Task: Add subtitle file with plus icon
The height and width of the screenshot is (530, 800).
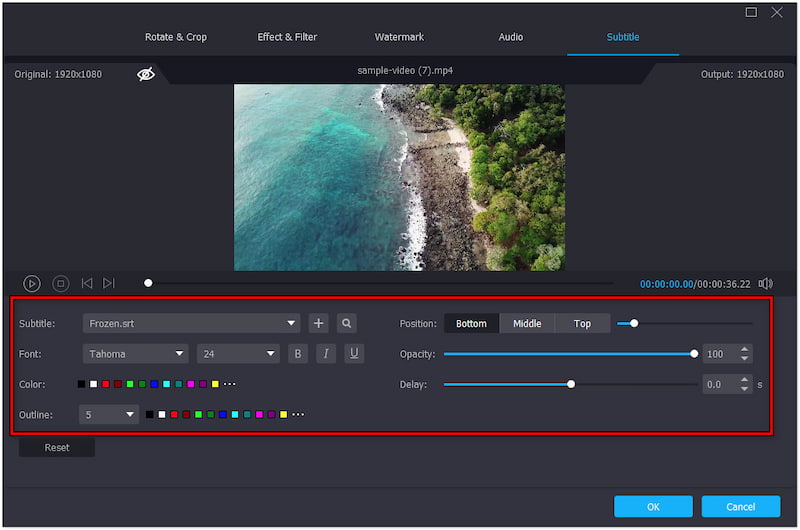Action: 318,323
